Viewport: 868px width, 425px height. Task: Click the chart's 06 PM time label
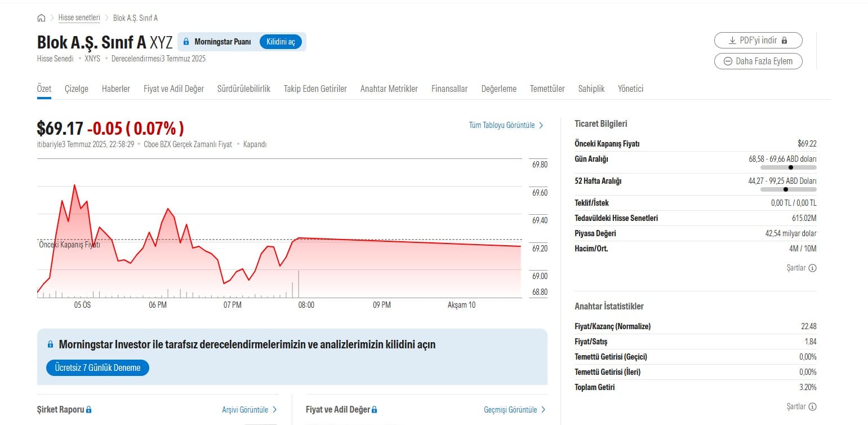point(158,305)
